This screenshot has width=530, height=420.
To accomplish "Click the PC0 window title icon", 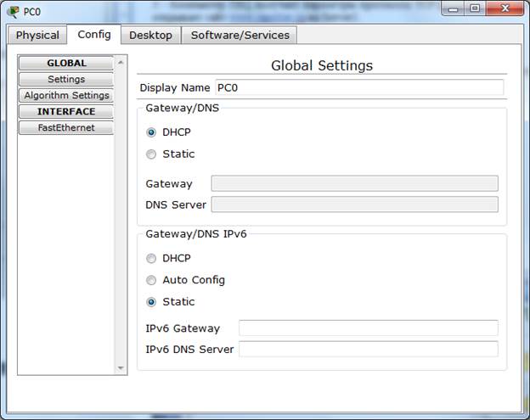I will click(13, 11).
